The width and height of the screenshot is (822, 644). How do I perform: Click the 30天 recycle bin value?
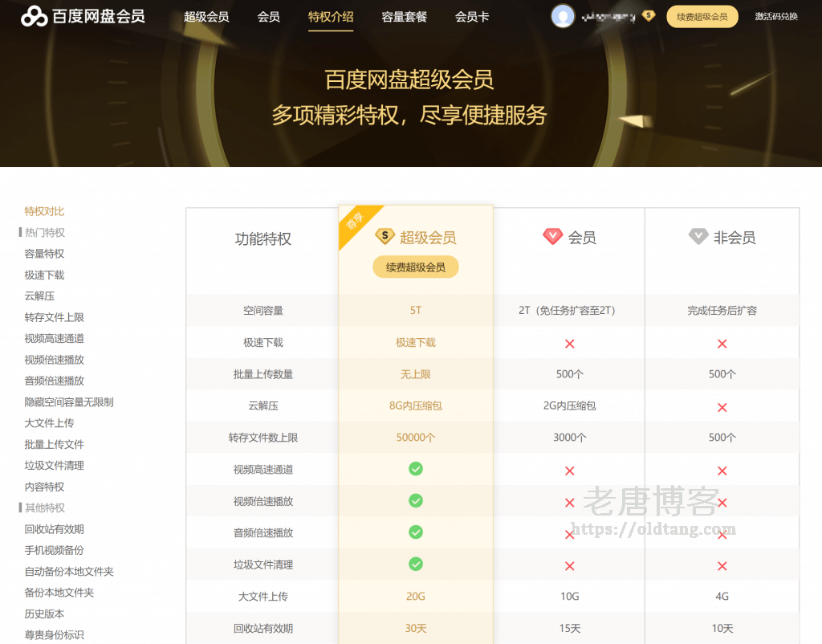point(416,628)
